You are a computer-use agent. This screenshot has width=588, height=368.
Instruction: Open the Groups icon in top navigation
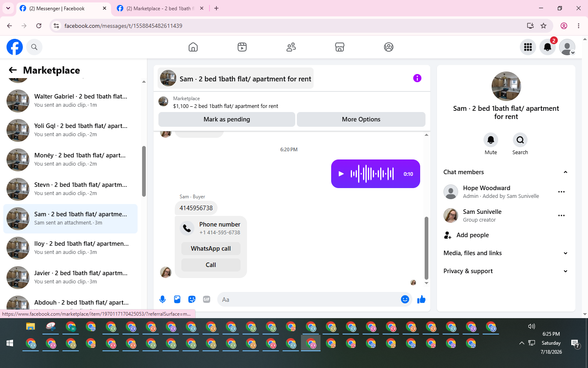(x=389, y=47)
